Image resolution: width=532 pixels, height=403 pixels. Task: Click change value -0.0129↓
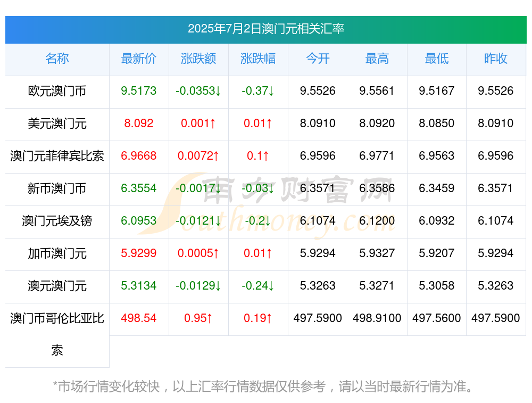coord(198,285)
